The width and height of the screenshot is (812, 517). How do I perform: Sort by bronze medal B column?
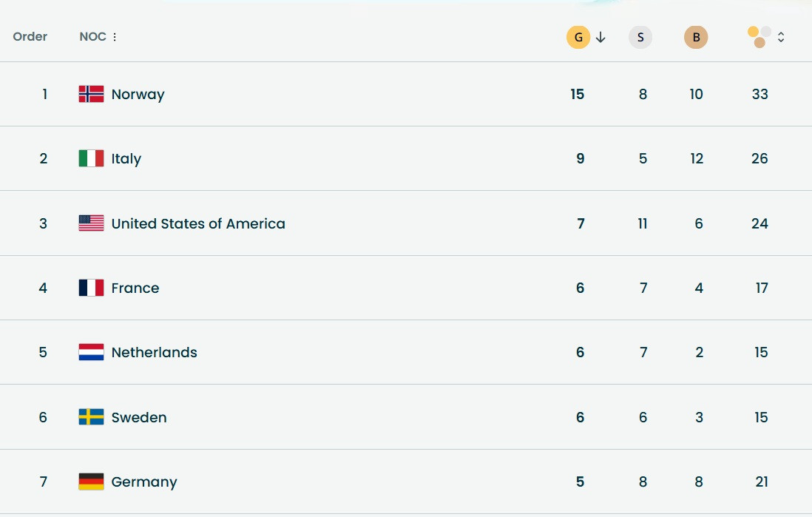point(696,37)
